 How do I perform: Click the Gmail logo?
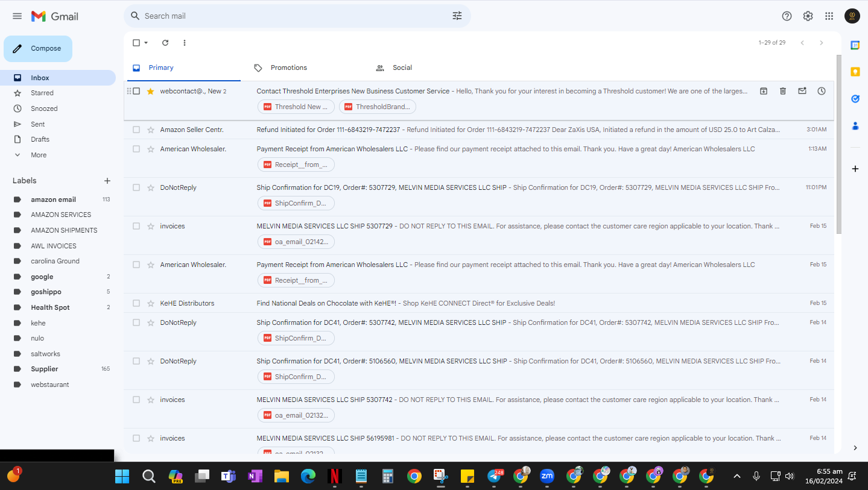pyautogui.click(x=55, y=16)
